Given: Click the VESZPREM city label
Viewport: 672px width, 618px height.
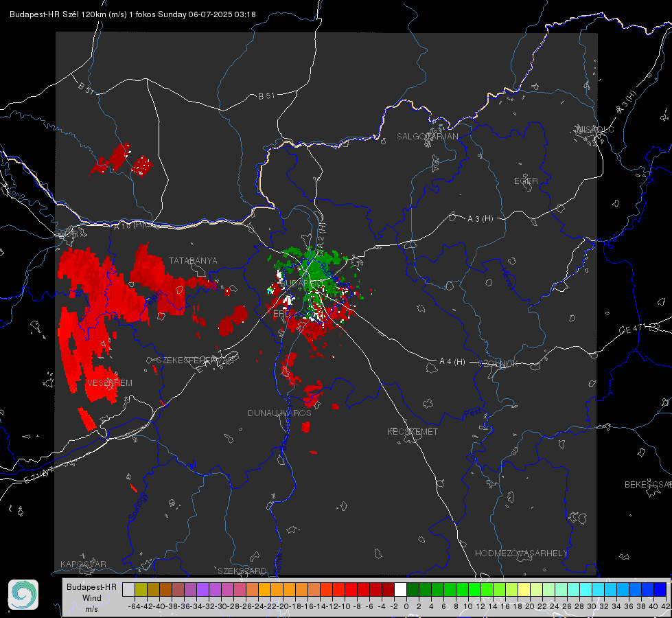Looking at the screenshot, I should (x=110, y=383).
